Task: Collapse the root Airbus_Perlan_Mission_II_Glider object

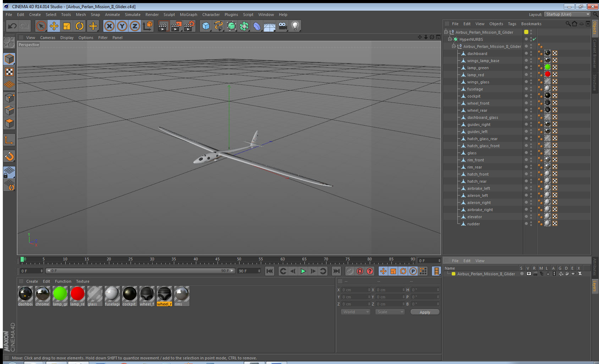Action: [446, 32]
